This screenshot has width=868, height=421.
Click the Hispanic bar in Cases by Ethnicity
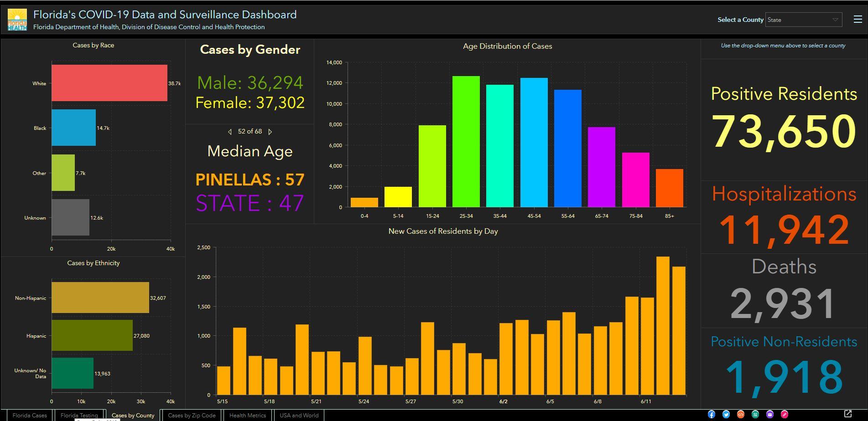pos(92,335)
